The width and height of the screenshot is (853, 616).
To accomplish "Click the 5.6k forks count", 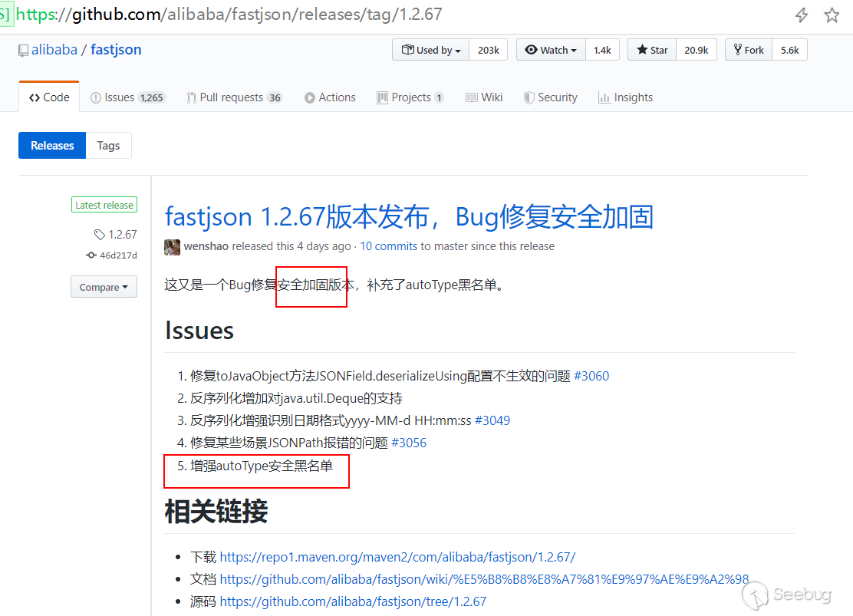I will [x=790, y=50].
